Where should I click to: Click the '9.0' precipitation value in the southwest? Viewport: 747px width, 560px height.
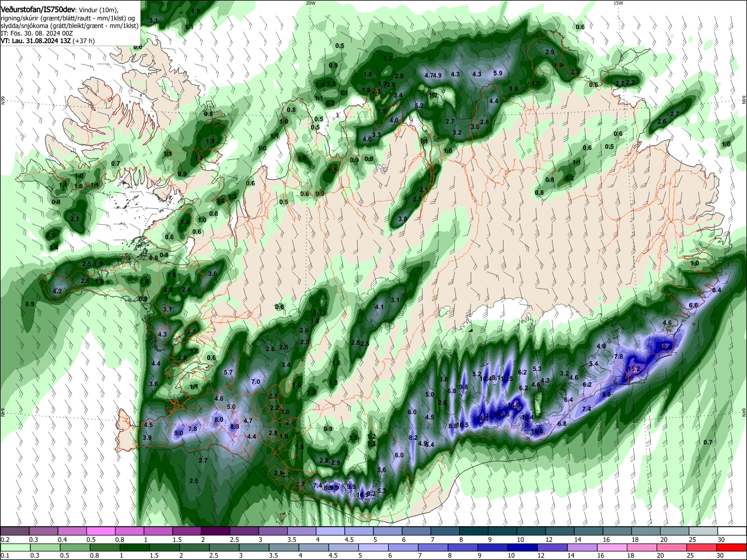179,433
